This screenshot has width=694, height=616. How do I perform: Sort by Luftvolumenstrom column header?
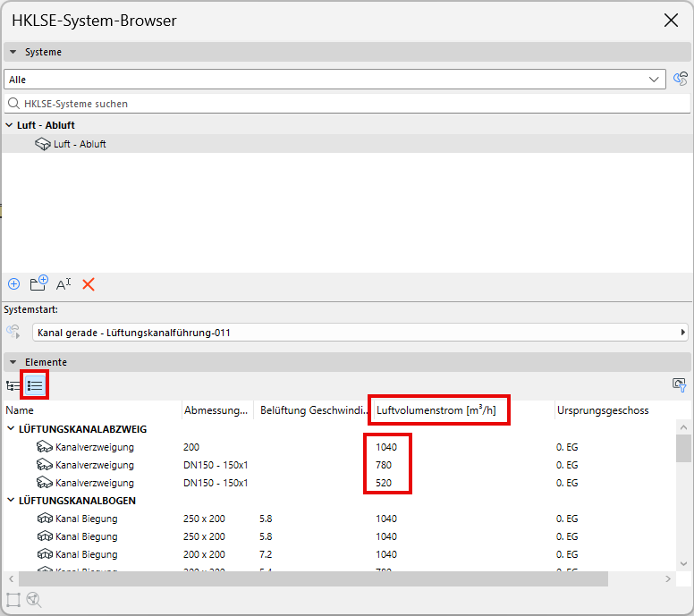point(463,410)
